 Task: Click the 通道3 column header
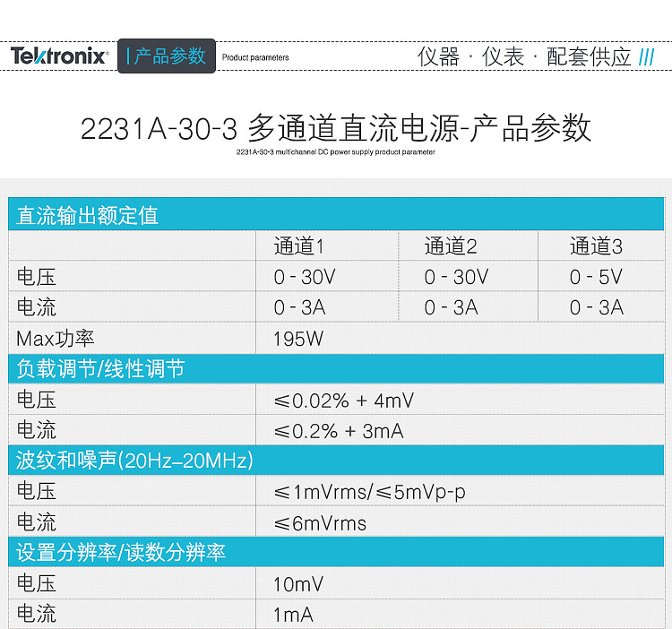click(596, 246)
